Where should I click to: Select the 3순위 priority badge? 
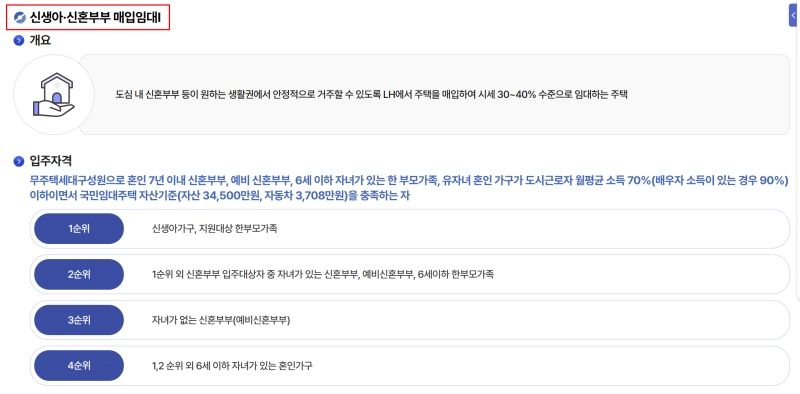tap(79, 320)
